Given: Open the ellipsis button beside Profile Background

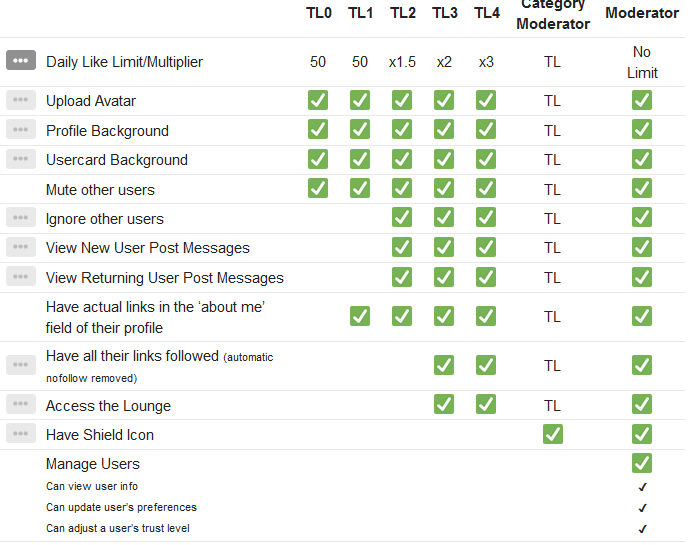Looking at the screenshot, I should coord(21,130).
